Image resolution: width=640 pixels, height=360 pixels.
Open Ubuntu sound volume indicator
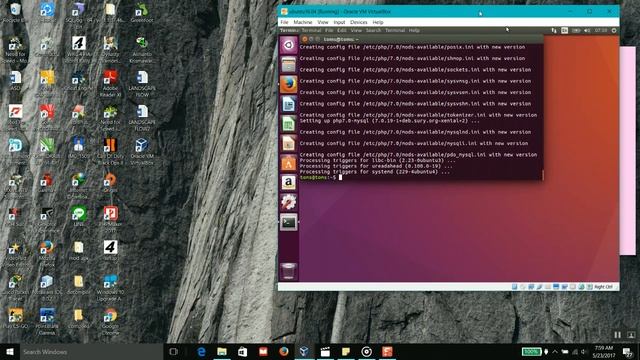tap(587, 30)
